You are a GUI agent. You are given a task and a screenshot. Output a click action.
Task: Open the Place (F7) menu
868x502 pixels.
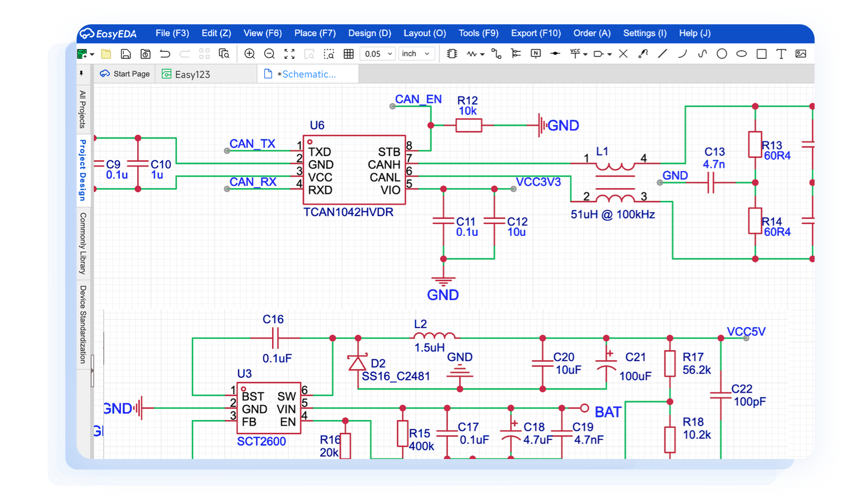coord(315,33)
